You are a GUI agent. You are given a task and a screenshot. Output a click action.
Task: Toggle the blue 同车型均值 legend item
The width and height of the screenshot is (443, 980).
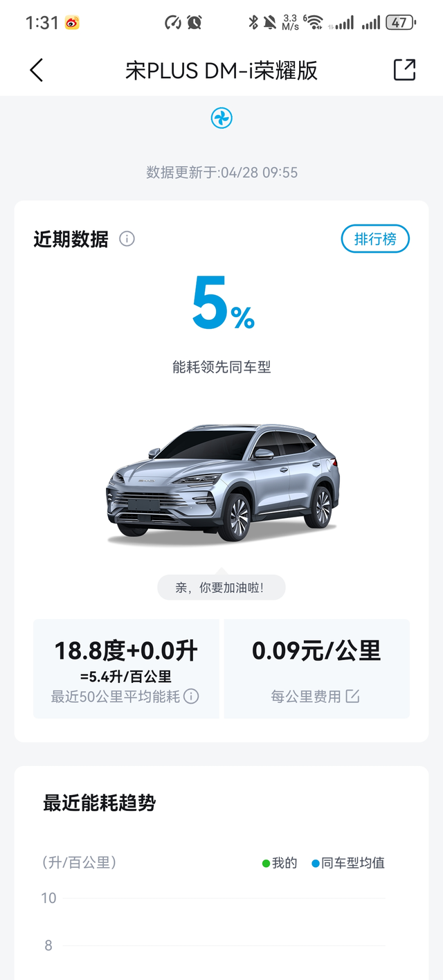(x=348, y=863)
